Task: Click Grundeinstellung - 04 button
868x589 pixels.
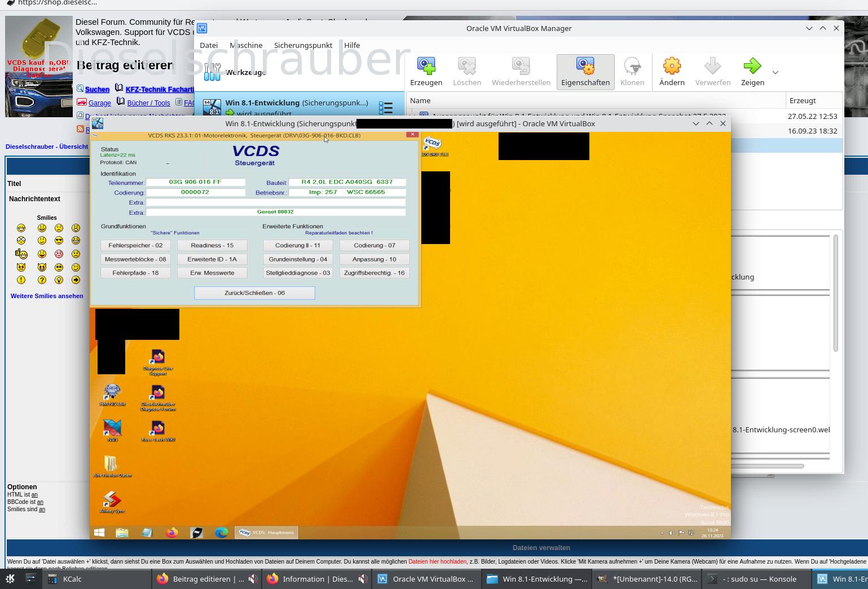Action: pyautogui.click(x=298, y=259)
